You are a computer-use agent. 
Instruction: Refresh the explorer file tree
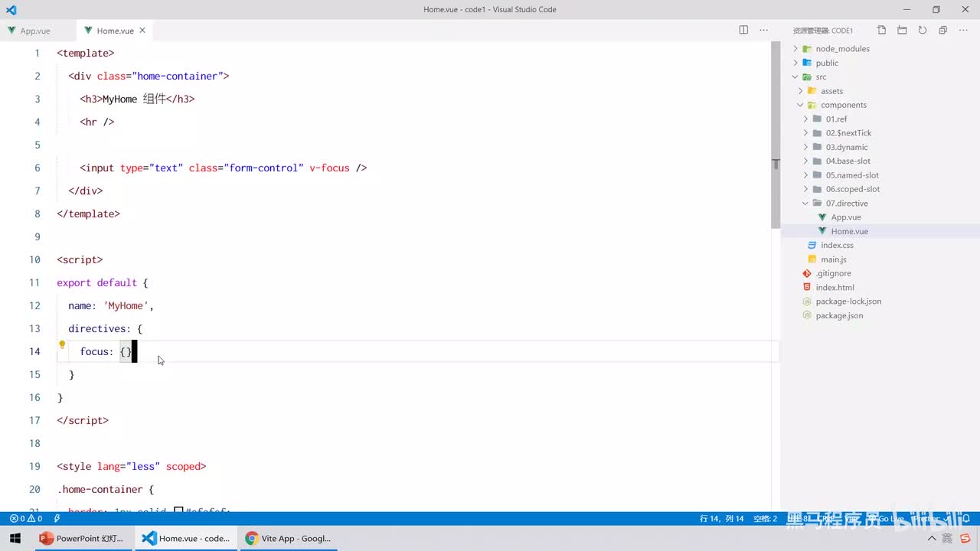point(923,31)
